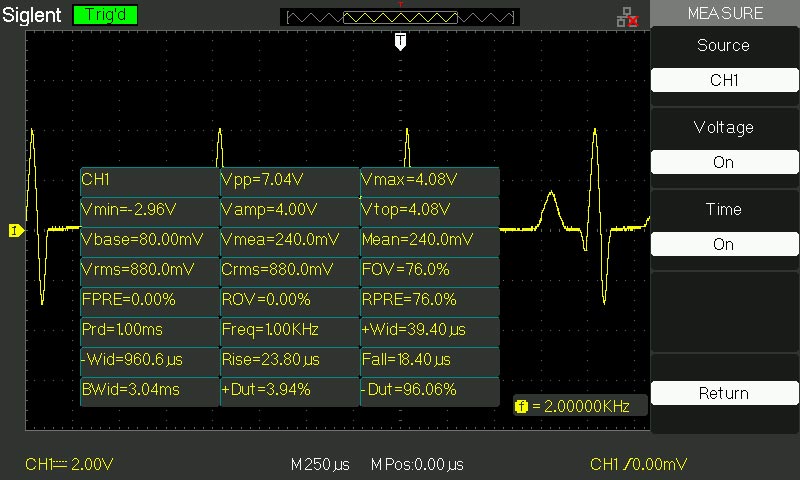Click the CH1 2.00V scale readout

point(70,465)
